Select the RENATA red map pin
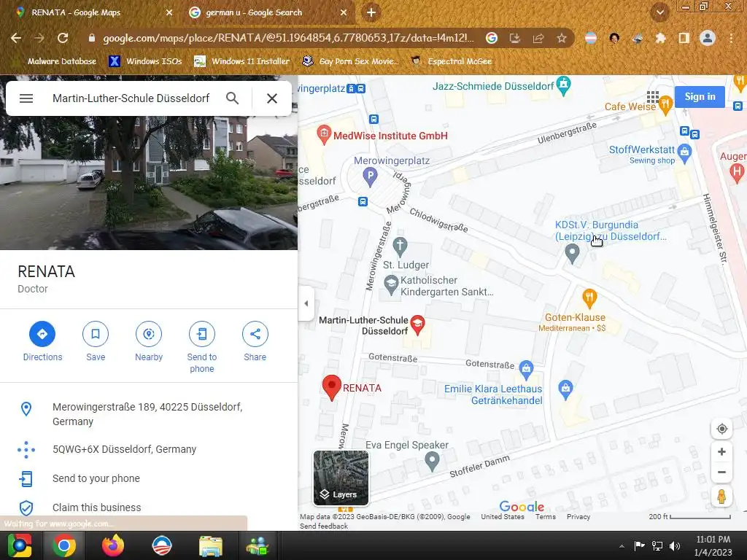Image resolution: width=747 pixels, height=560 pixels. (x=332, y=387)
